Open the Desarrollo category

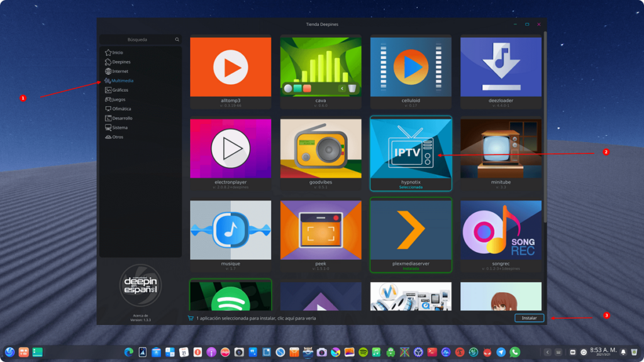point(119,118)
